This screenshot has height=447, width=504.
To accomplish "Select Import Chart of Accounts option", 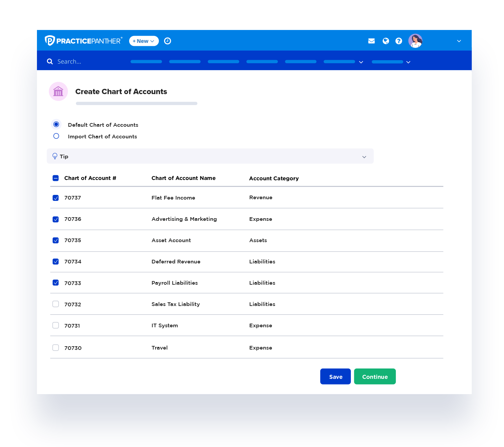I will coord(56,136).
